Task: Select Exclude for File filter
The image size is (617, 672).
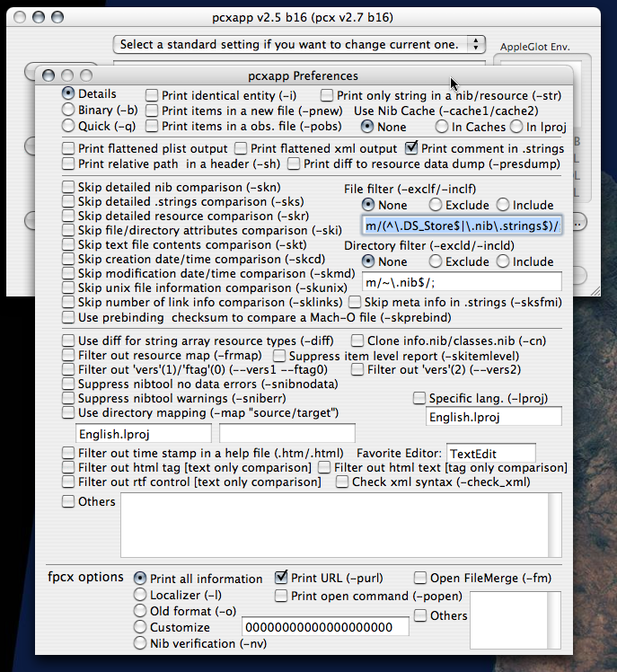Action: click(436, 205)
